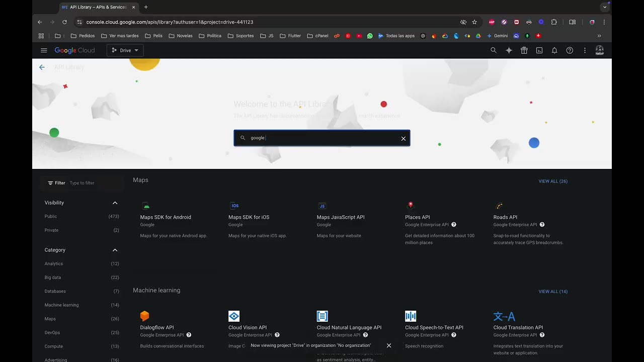Reload the page in the browser
The height and width of the screenshot is (362, 644).
tap(64, 22)
